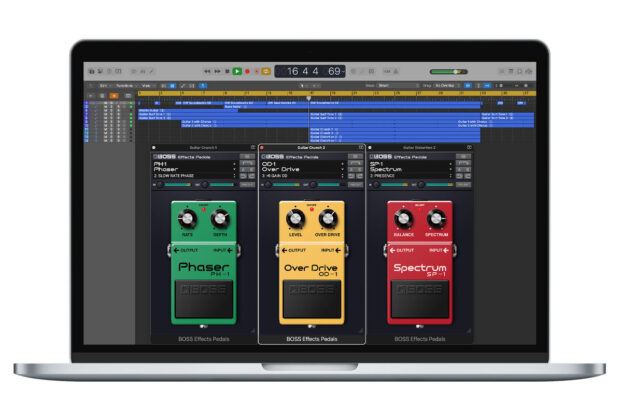Start playback with the green Play button
This screenshot has width=620, height=420.
click(237, 72)
